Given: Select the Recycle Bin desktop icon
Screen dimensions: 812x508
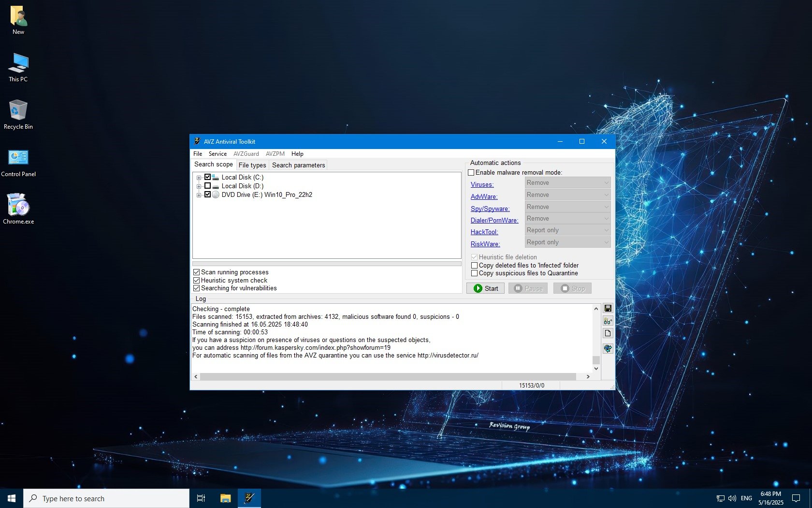Looking at the screenshot, I should (x=18, y=115).
